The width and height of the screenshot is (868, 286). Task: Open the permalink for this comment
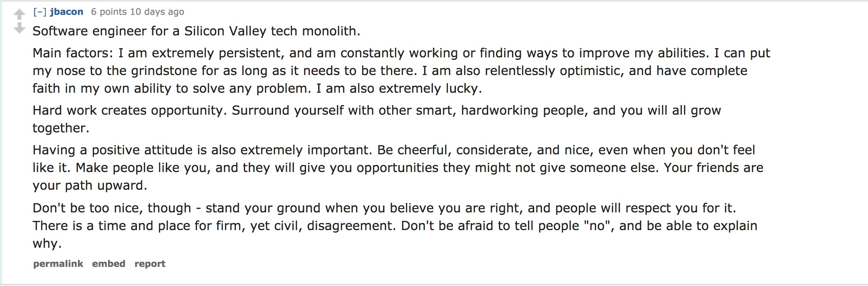pyautogui.click(x=58, y=264)
